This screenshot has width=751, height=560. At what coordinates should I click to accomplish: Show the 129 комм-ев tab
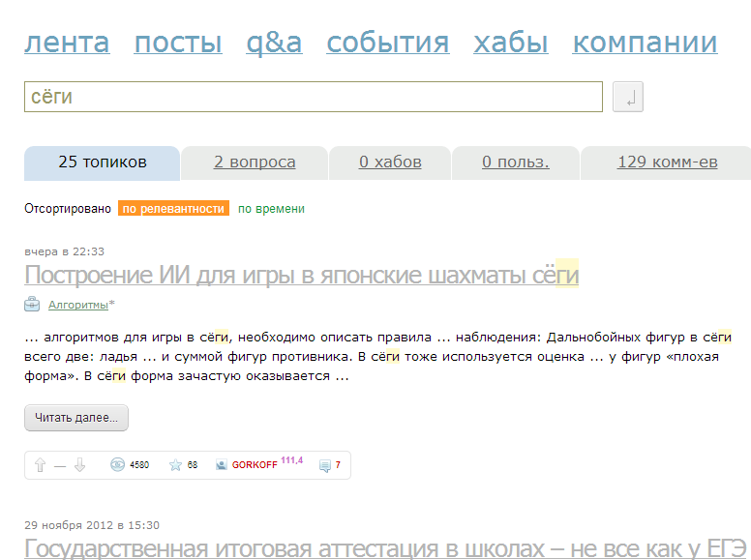click(667, 162)
